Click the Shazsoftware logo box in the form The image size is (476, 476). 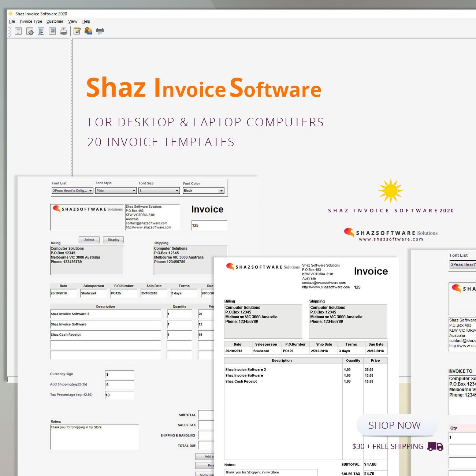(x=87, y=217)
